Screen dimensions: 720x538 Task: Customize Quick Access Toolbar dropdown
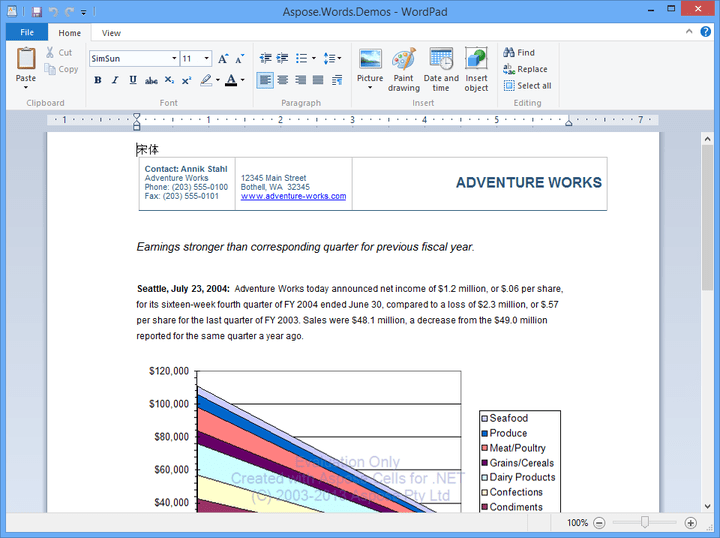84,12
